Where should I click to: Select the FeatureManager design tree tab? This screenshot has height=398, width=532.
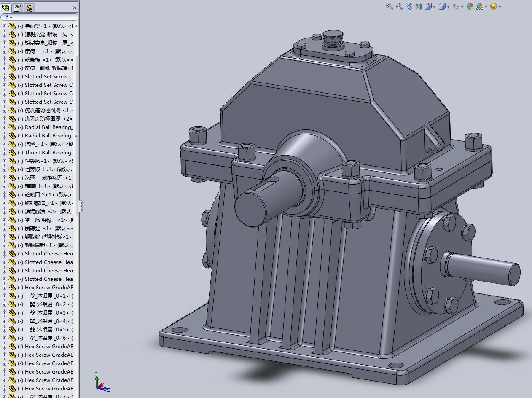6,8
